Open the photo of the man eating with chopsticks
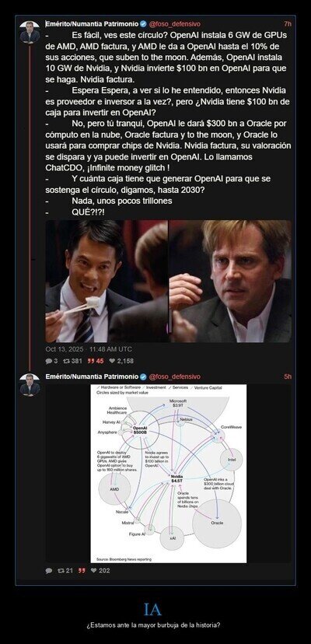311x644 pixels. pyautogui.click(x=107, y=282)
